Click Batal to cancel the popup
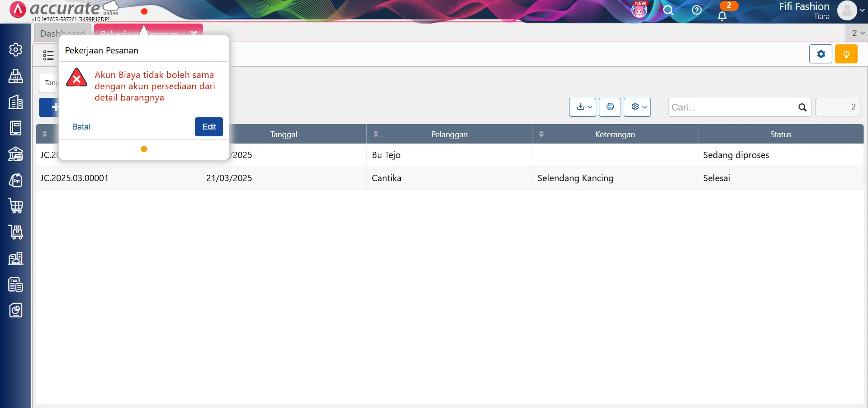 click(81, 127)
